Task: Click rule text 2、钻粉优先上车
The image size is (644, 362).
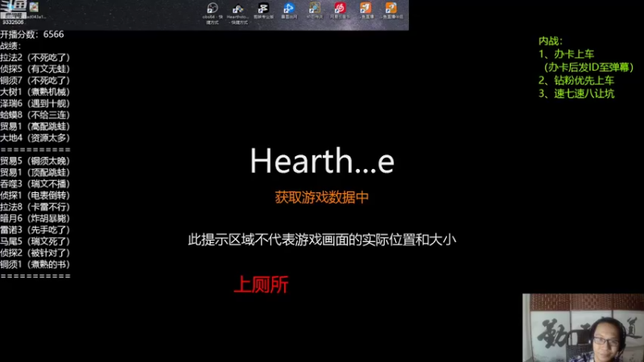Action: point(576,80)
